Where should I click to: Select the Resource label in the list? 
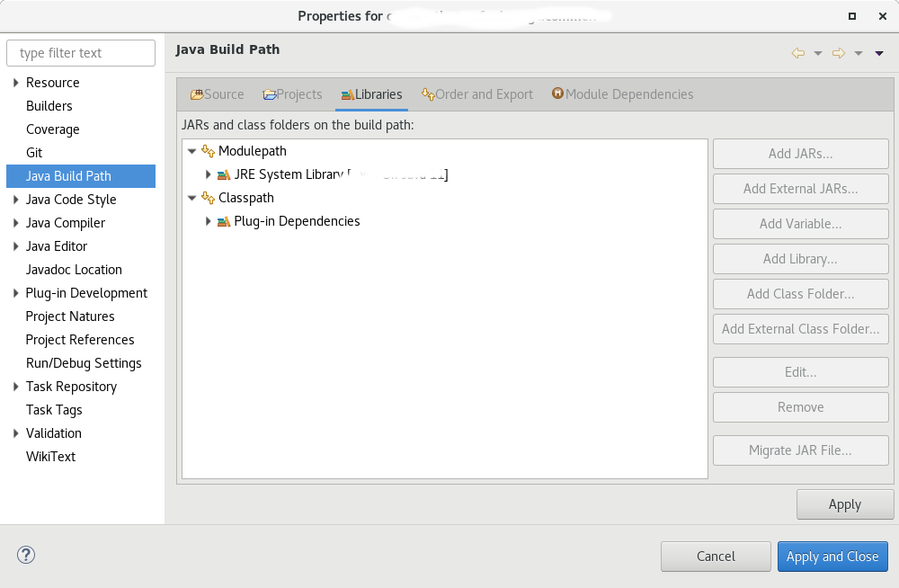(53, 83)
